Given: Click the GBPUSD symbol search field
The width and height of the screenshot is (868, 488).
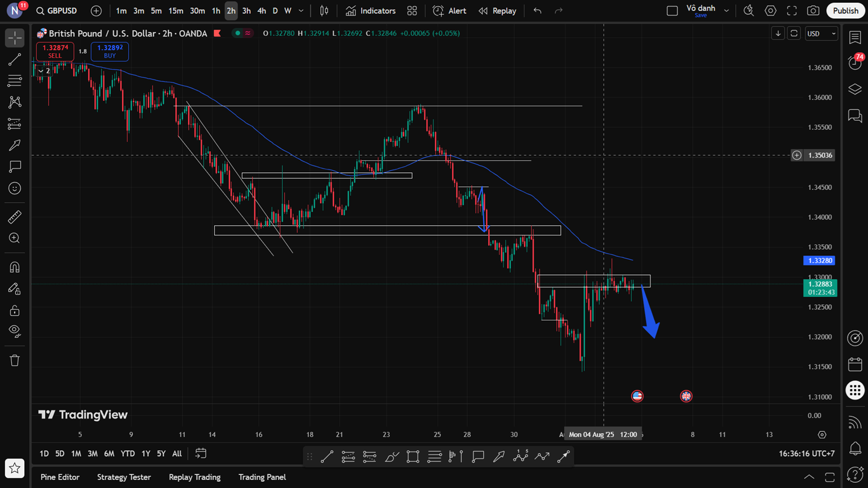Looking at the screenshot, I should point(57,11).
